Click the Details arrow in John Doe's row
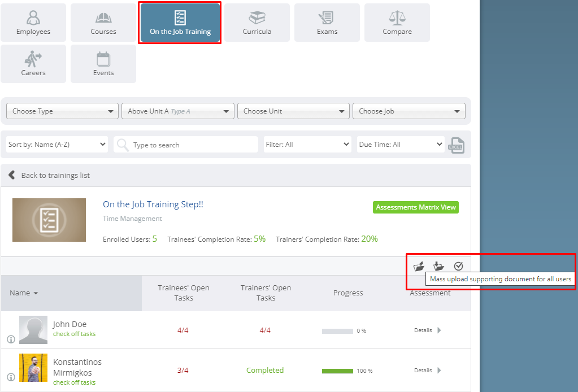578x392 pixels. 439,330
